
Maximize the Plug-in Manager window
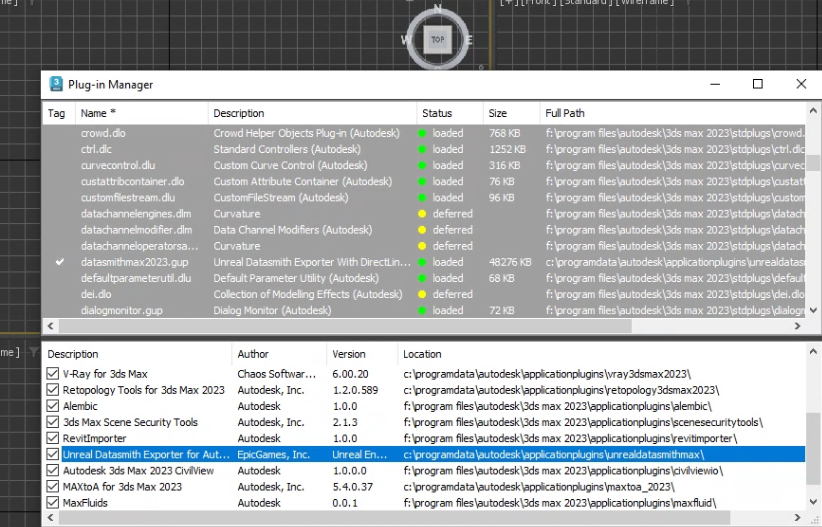tap(758, 84)
